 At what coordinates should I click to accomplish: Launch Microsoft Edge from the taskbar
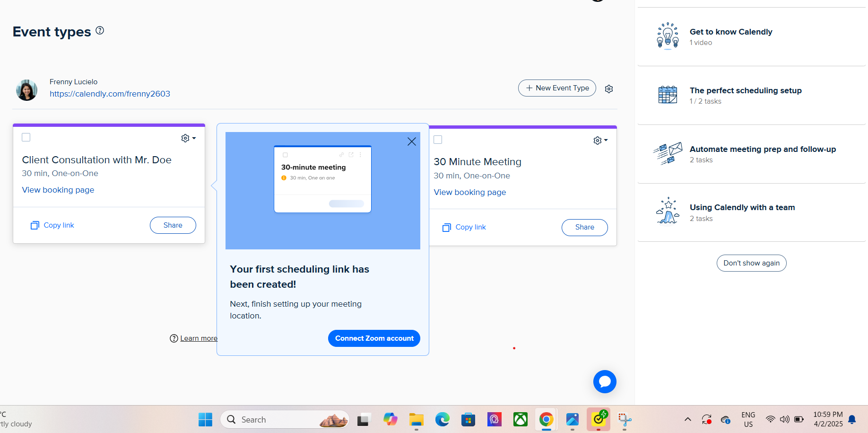[443, 420]
